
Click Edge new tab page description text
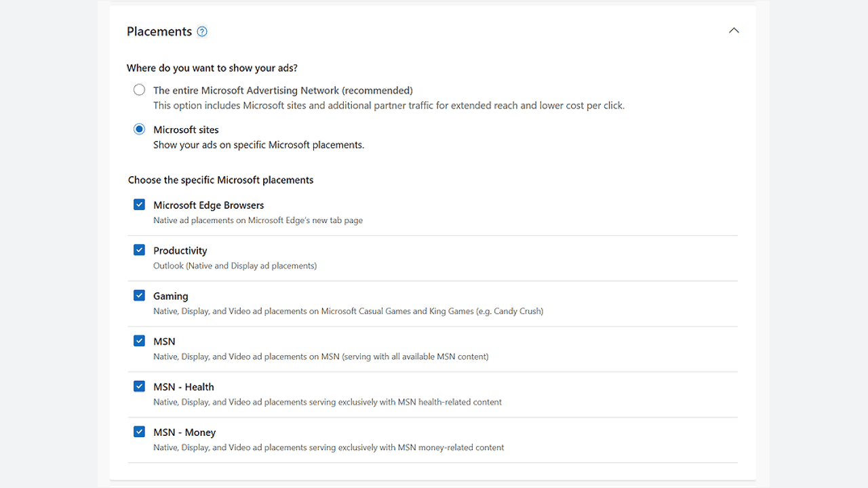click(x=258, y=220)
